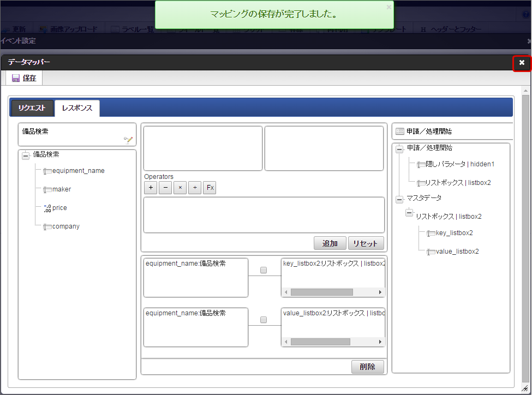
Task: Click the floppy disk save icon
Action: pyautogui.click(x=16, y=78)
